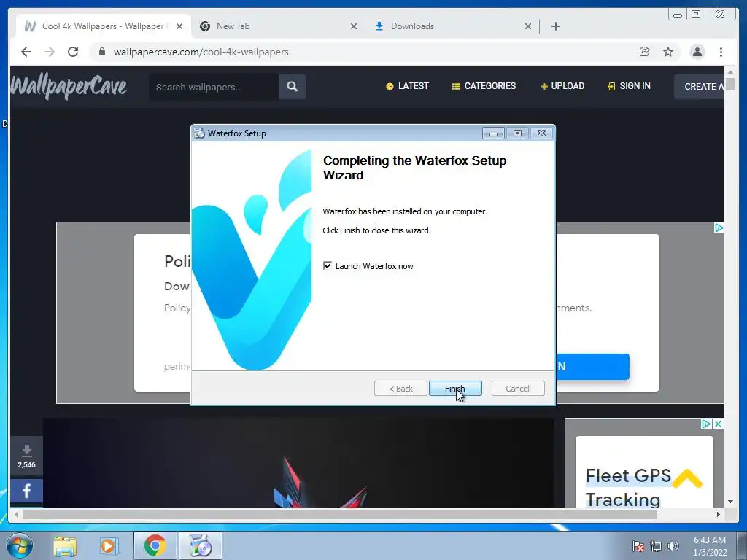Open Windows Explorer from the taskbar
The height and width of the screenshot is (560, 747).
click(x=65, y=545)
